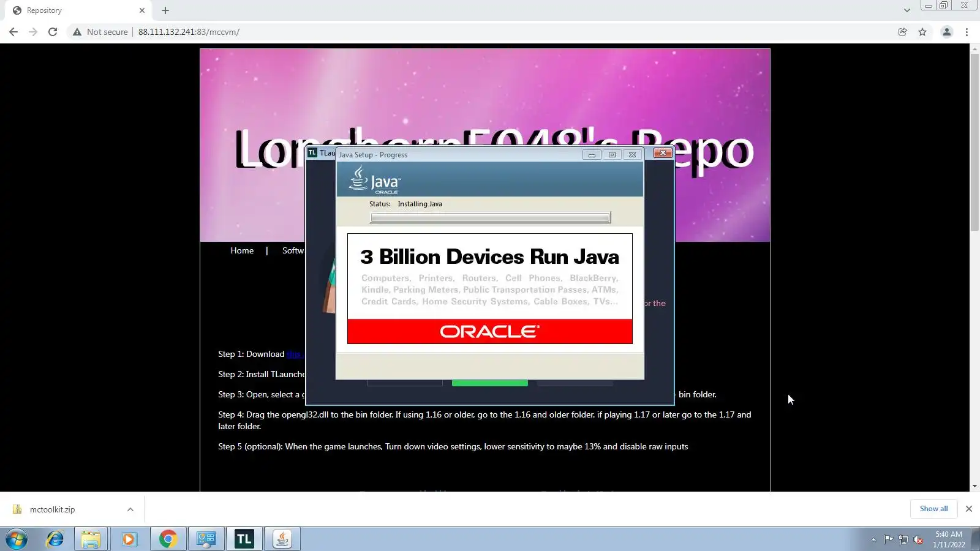The height and width of the screenshot is (551, 980).
Task: Click the browser forward arrow
Action: click(33, 32)
